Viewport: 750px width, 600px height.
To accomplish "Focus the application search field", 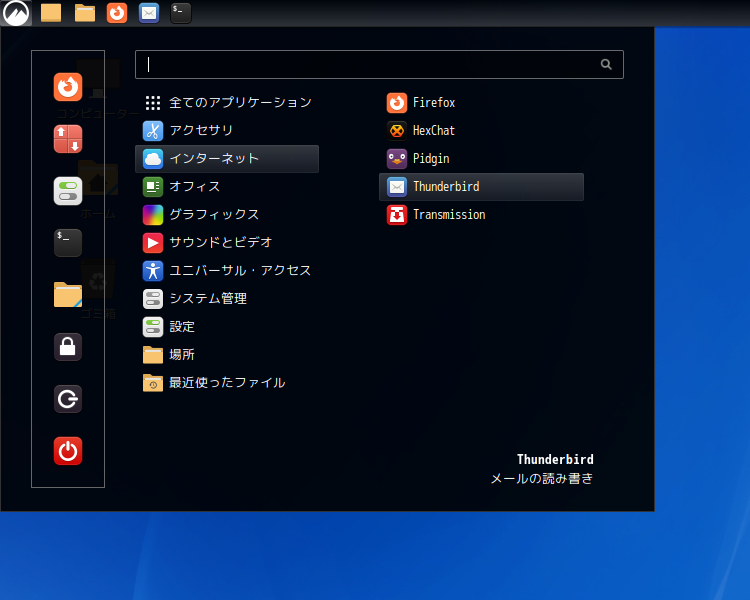I will tap(379, 64).
